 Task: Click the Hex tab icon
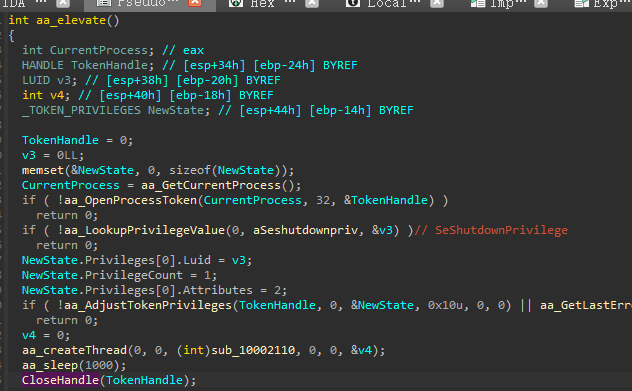click(236, 3)
